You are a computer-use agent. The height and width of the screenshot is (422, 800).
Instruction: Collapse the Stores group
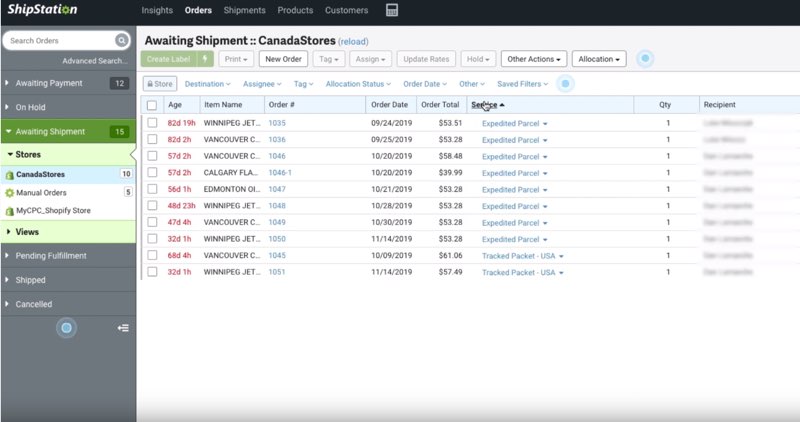click(68, 155)
